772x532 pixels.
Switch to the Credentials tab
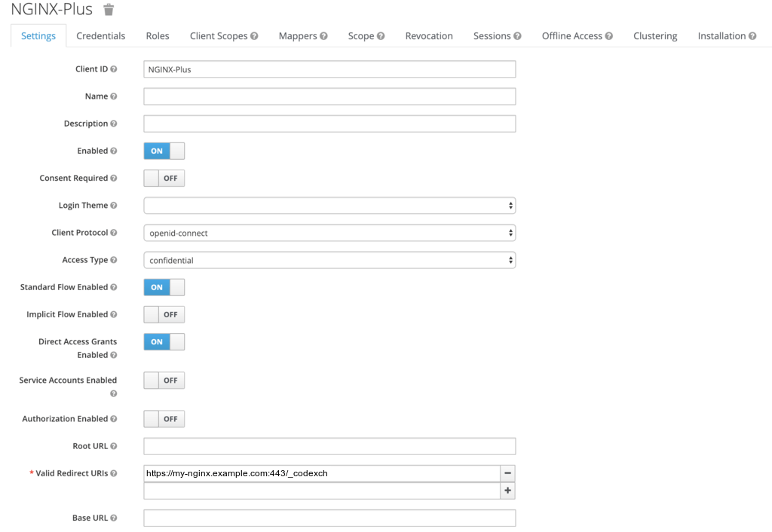point(101,36)
